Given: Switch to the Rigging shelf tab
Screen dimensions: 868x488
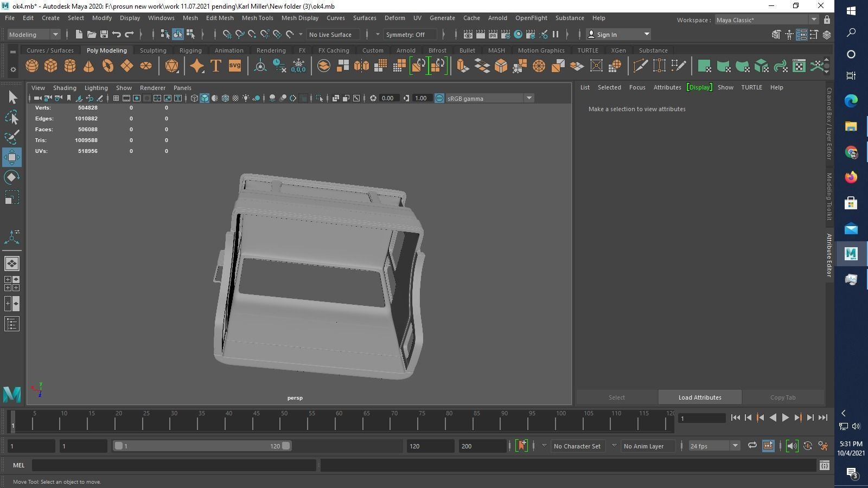Looking at the screenshot, I should pyautogui.click(x=190, y=50).
